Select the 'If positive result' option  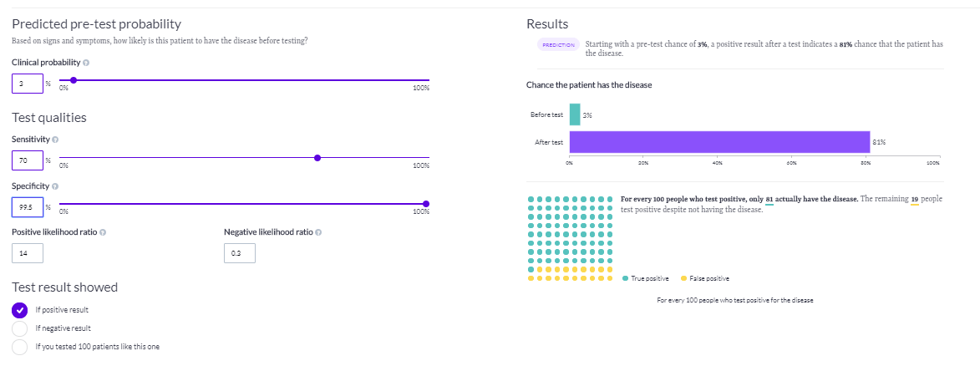tap(20, 310)
